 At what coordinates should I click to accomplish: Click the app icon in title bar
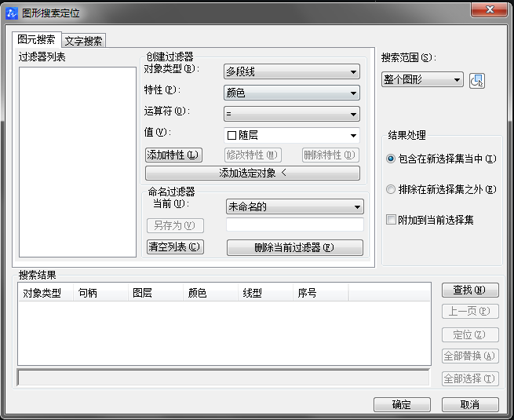[12, 13]
